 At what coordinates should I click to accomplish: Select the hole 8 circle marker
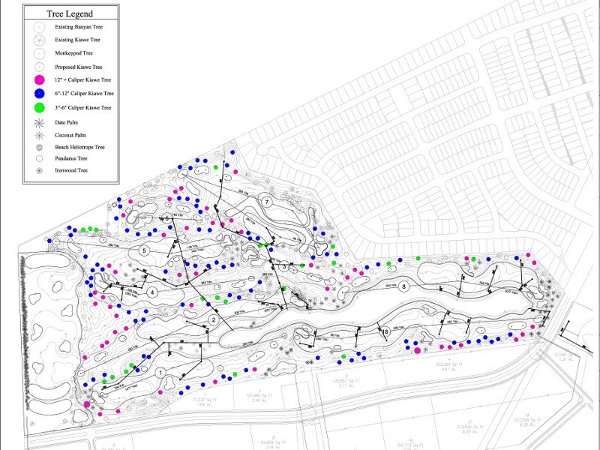pyautogui.click(x=403, y=286)
